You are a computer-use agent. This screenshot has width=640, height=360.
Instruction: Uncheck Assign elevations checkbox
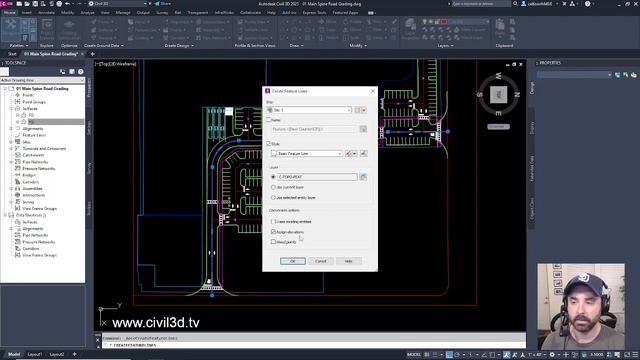pos(273,232)
